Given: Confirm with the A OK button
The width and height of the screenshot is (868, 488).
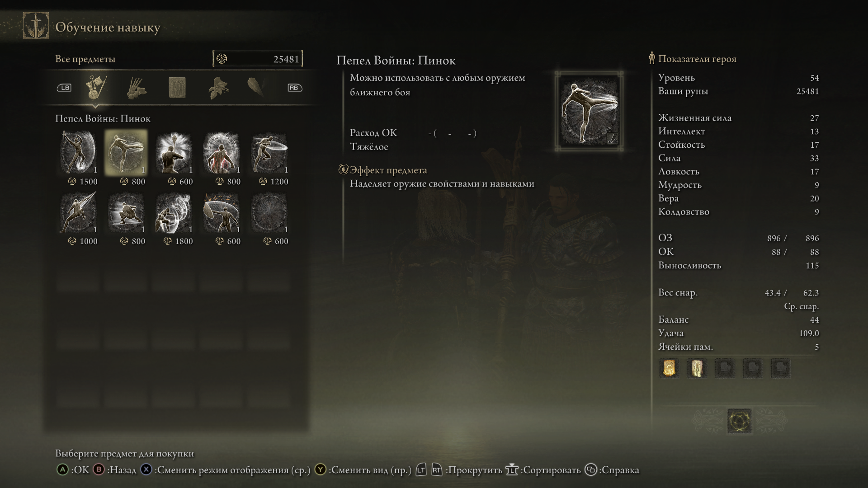Looking at the screenshot, I should click(73, 470).
